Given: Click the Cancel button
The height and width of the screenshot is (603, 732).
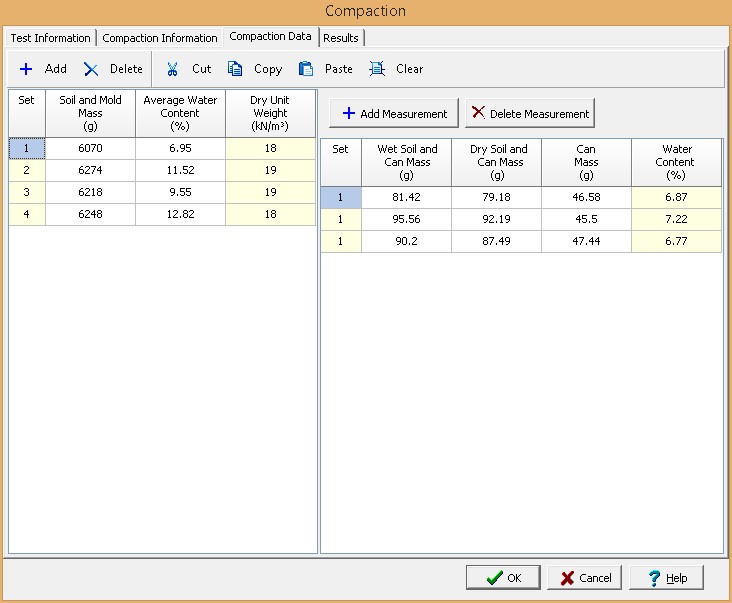Looking at the screenshot, I should tap(585, 578).
